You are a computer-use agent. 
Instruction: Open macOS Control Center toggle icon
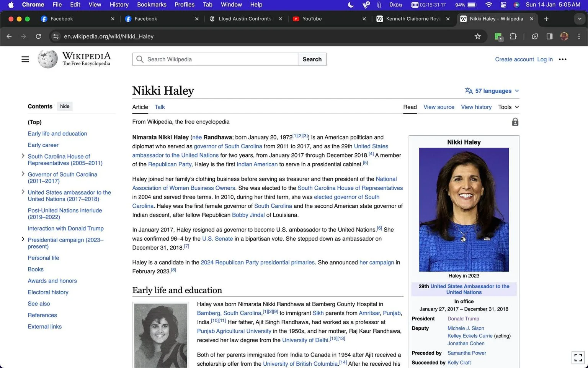point(503,5)
